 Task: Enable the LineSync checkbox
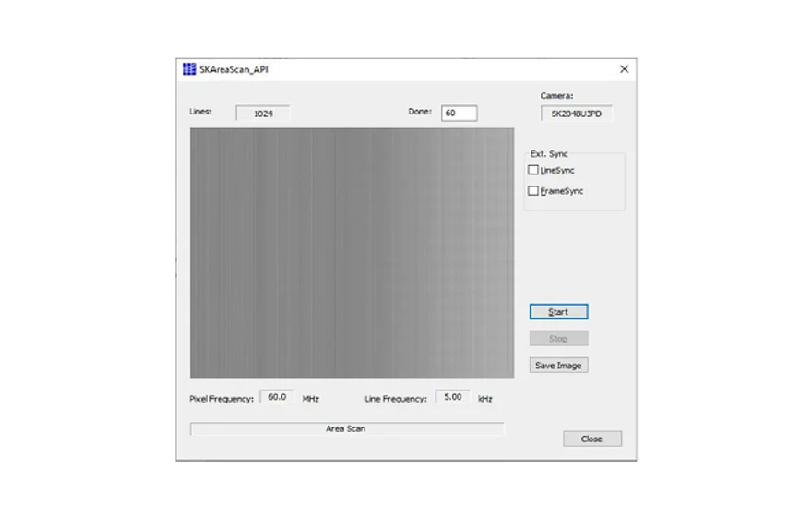pyautogui.click(x=533, y=170)
